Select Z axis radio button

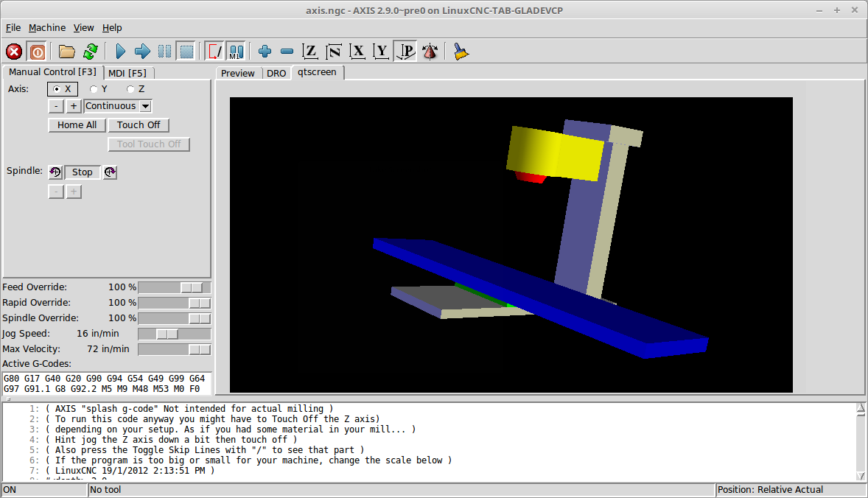coord(136,88)
